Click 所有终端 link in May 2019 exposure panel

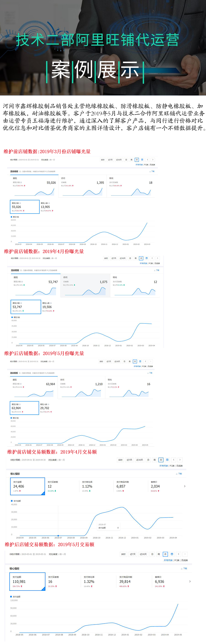(x=137, y=366)
